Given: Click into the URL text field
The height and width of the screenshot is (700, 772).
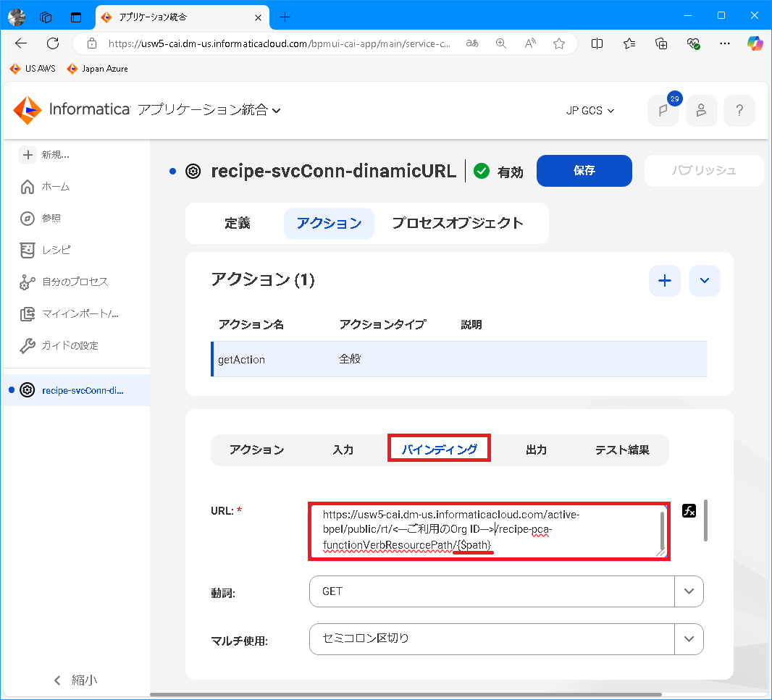Looking at the screenshot, I should [x=489, y=531].
